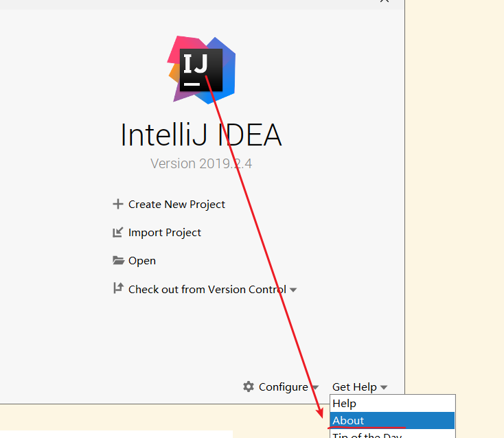Click the Version 2019.2.4 text
The width and height of the screenshot is (504, 438).
pos(201,163)
